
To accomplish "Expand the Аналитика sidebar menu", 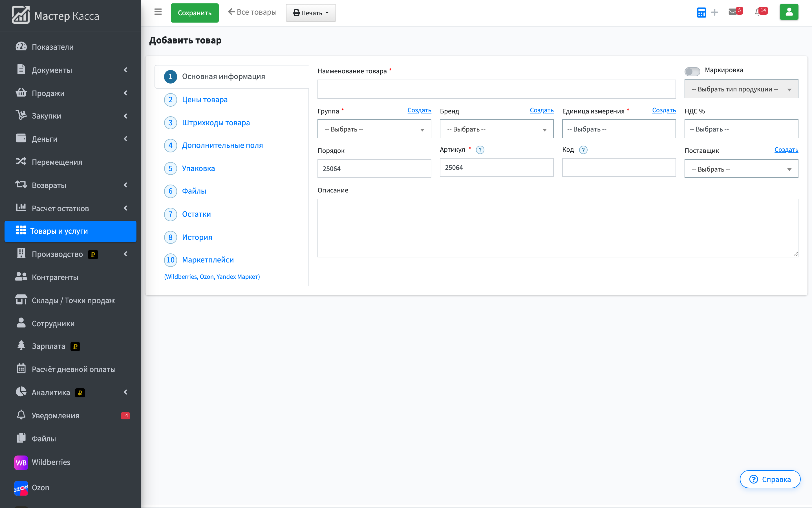I will (x=70, y=392).
